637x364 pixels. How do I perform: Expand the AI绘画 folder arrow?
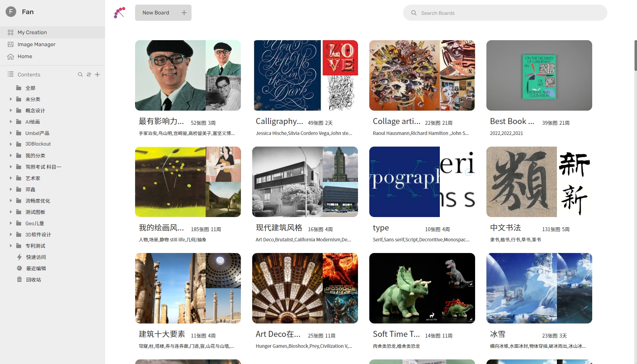click(x=11, y=122)
